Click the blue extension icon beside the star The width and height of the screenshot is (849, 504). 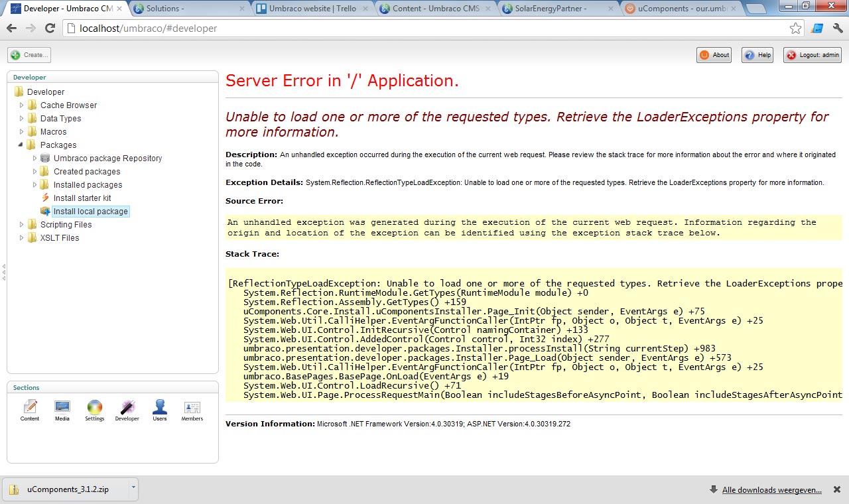pyautogui.click(x=817, y=29)
